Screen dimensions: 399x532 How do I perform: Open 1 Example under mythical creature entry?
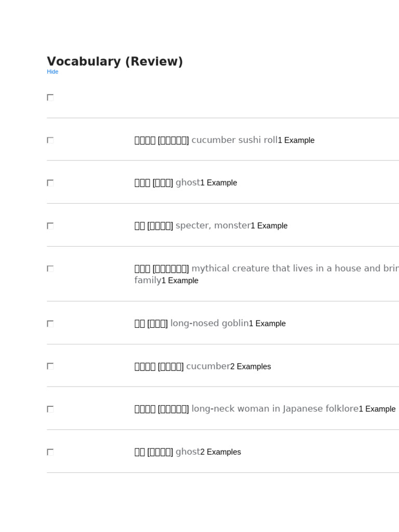[180, 281]
